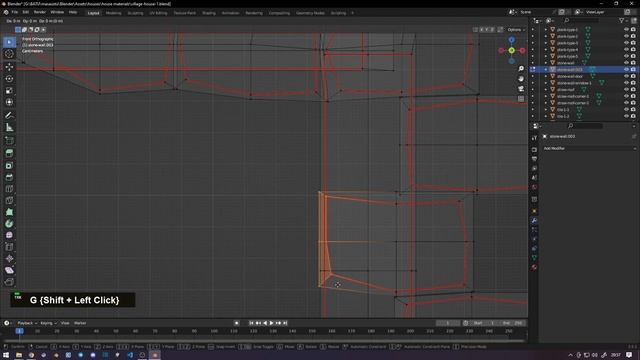Click the viewport pan hand icon

click(521, 78)
